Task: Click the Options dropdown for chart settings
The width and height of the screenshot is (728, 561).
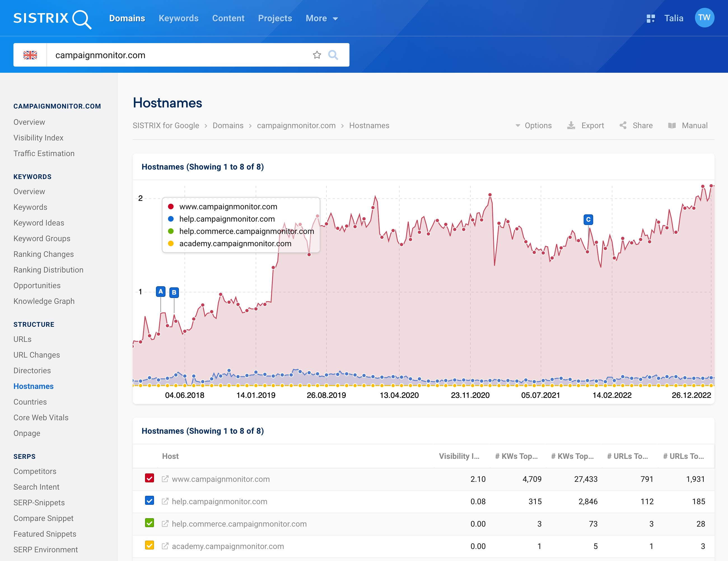Action: click(533, 125)
